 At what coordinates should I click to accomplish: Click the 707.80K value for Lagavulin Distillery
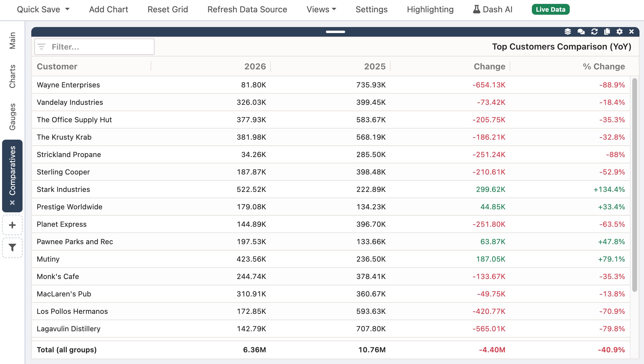(x=371, y=329)
